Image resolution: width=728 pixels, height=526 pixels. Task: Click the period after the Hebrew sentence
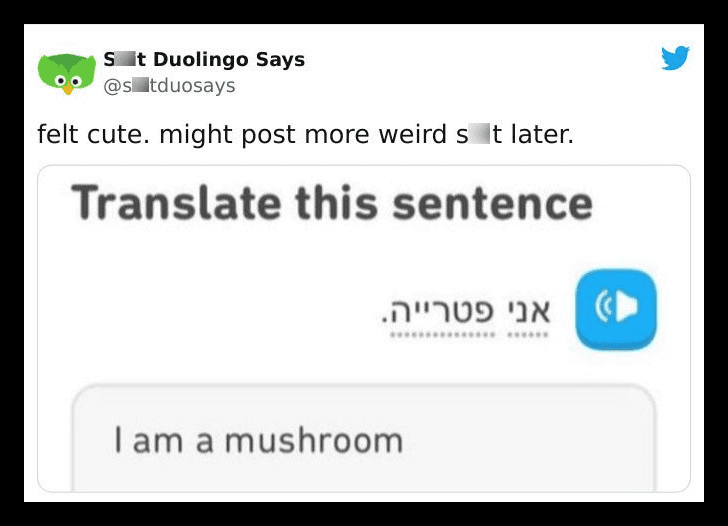point(384,320)
